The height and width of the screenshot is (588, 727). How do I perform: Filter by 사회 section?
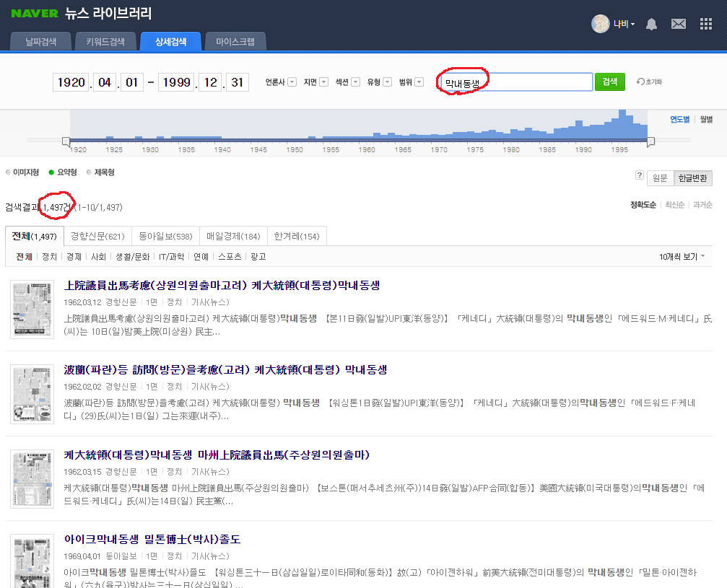coord(98,257)
